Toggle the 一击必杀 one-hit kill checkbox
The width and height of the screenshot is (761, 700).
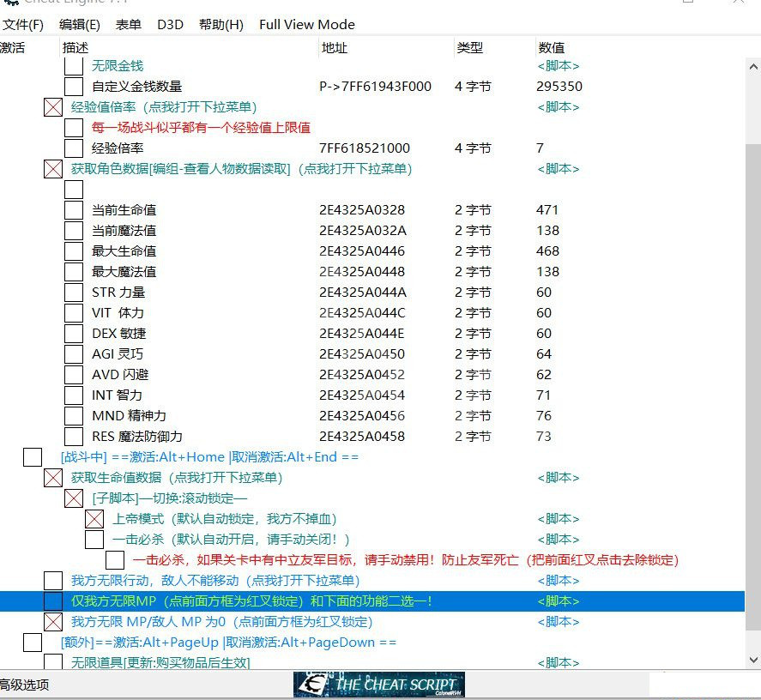coord(94,540)
